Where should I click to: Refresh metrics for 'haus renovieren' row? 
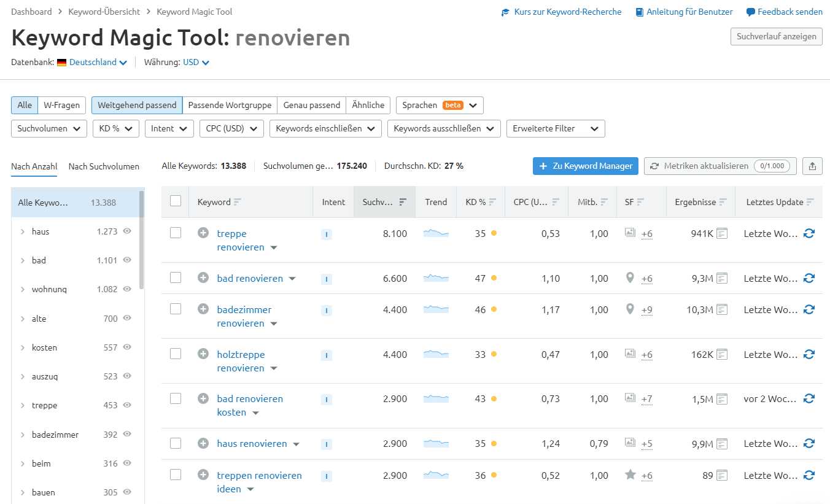809,443
